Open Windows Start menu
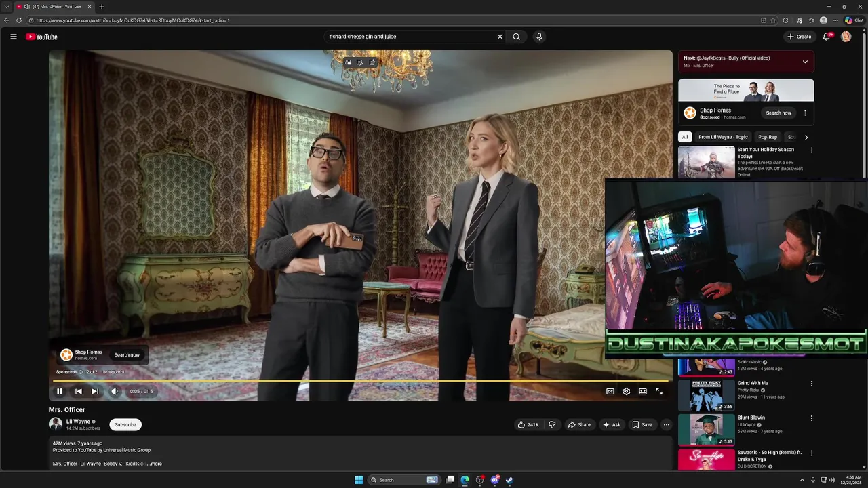Image resolution: width=868 pixels, height=488 pixels. point(359,480)
